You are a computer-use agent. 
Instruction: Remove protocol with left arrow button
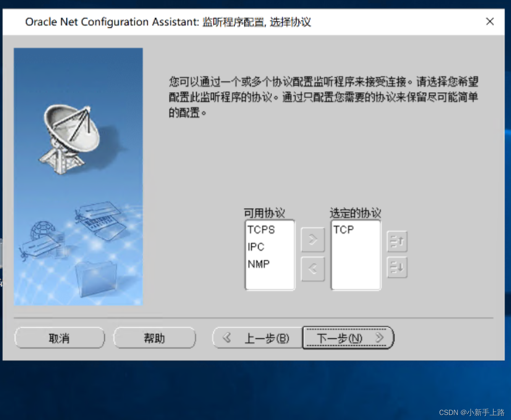click(x=313, y=269)
